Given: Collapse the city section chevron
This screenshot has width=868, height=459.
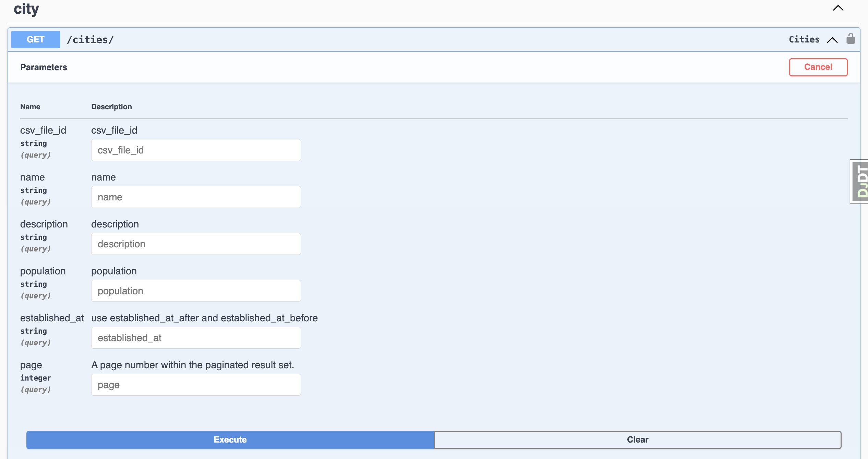Looking at the screenshot, I should tap(838, 8).
